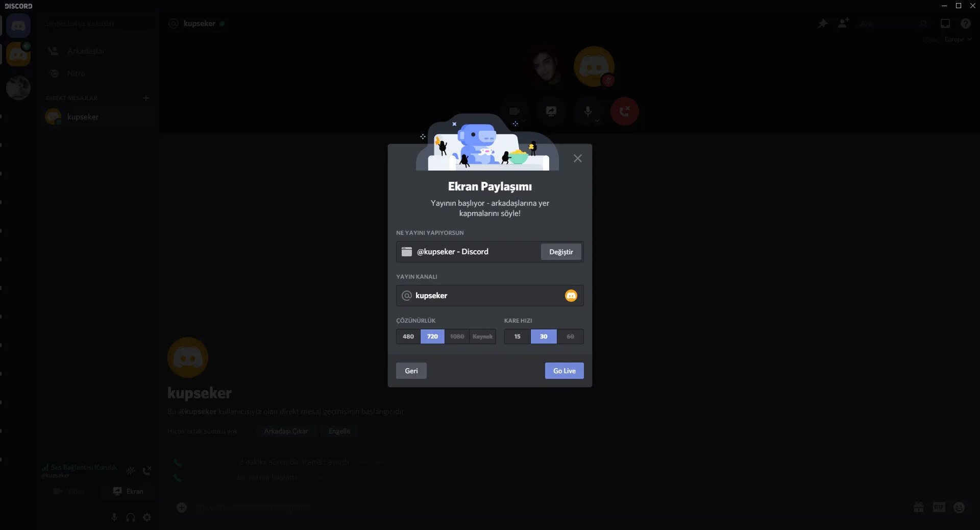Mute microphone in user panel
This screenshot has height=530, width=980.
click(x=114, y=517)
